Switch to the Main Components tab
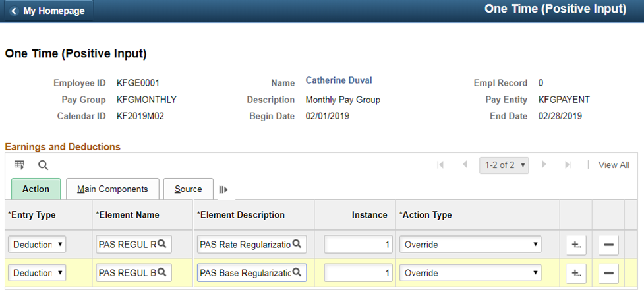The height and width of the screenshot is (294, 644). pyautogui.click(x=113, y=189)
